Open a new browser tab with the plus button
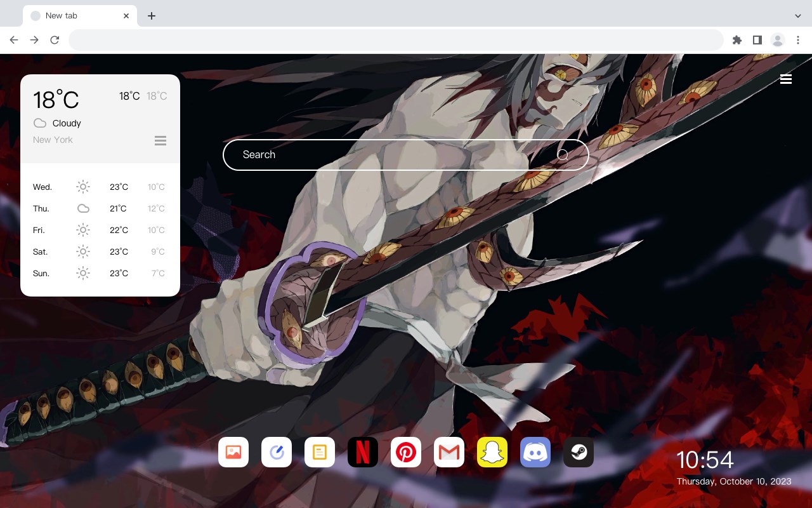The image size is (812, 508). pyautogui.click(x=152, y=16)
